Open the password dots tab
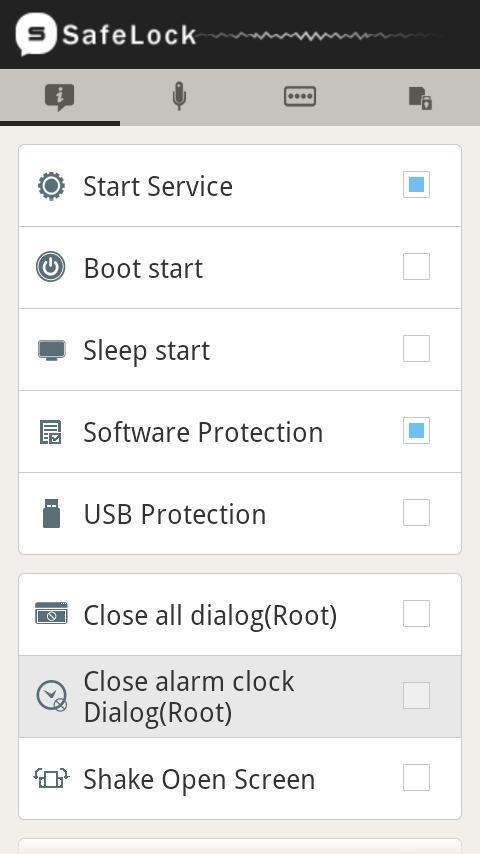The width and height of the screenshot is (480, 854). click(300, 97)
